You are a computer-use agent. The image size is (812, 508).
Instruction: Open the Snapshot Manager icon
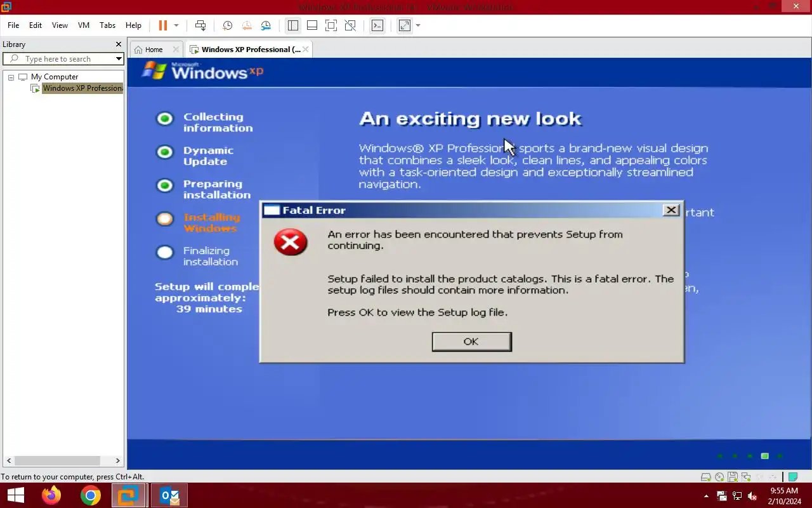(266, 25)
